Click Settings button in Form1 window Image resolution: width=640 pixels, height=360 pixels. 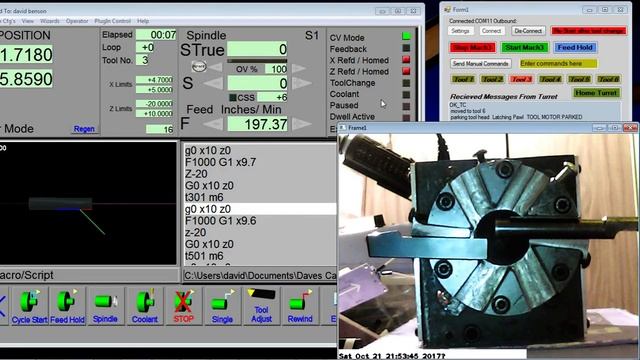click(x=460, y=31)
